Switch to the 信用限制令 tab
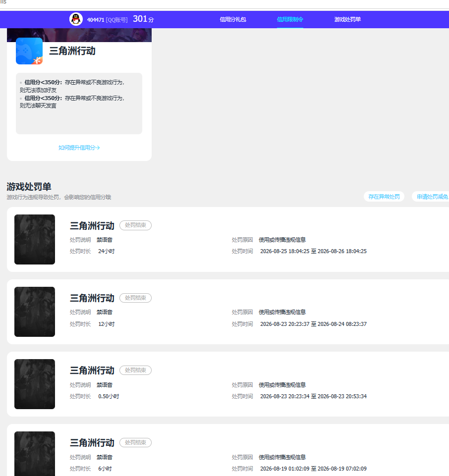 pos(290,19)
